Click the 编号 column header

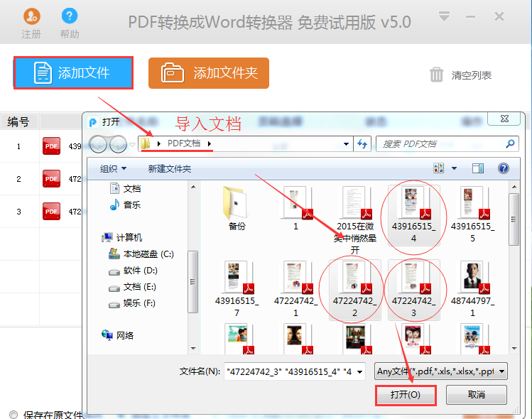[x=19, y=121]
